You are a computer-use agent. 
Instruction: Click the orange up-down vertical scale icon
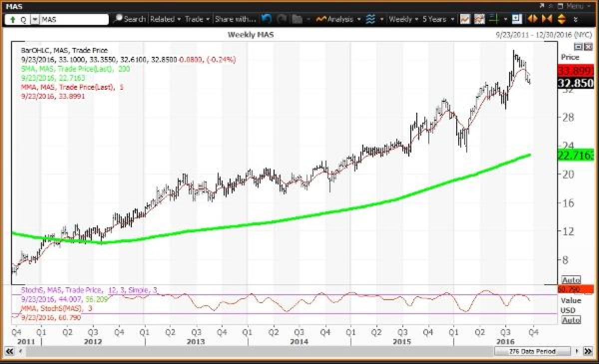[561, 19]
